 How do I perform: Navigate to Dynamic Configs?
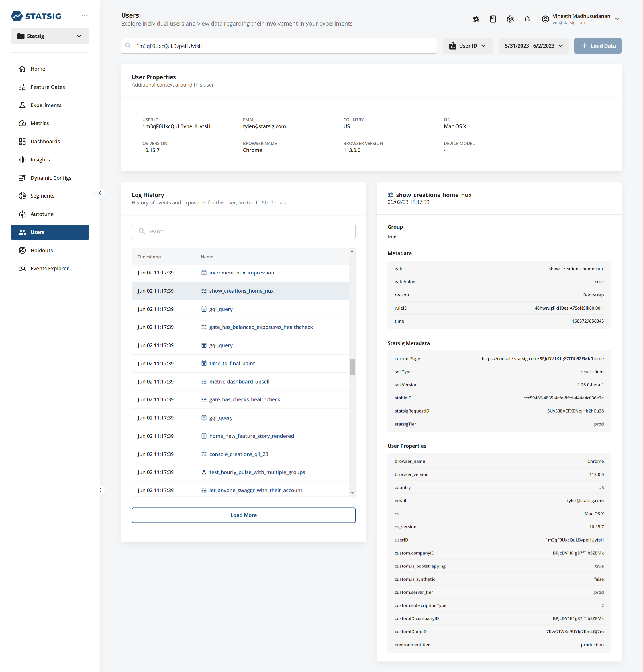click(51, 177)
